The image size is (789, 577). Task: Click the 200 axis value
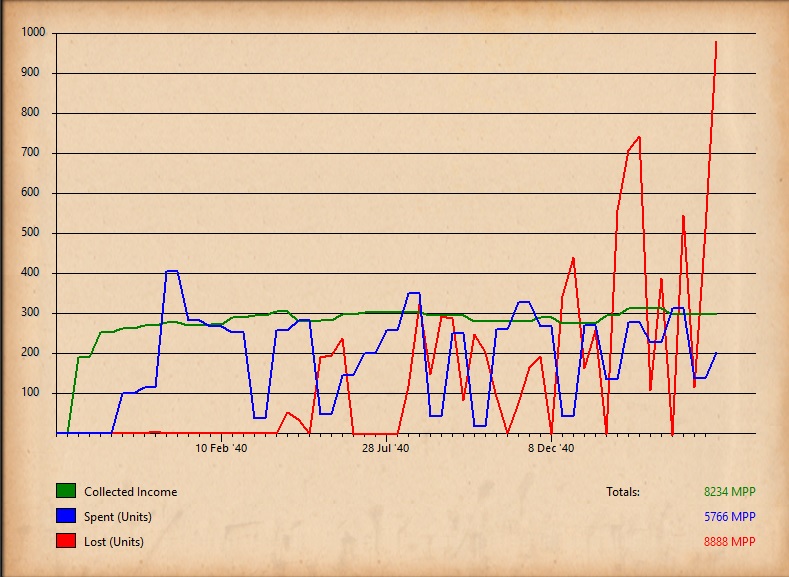pos(30,352)
